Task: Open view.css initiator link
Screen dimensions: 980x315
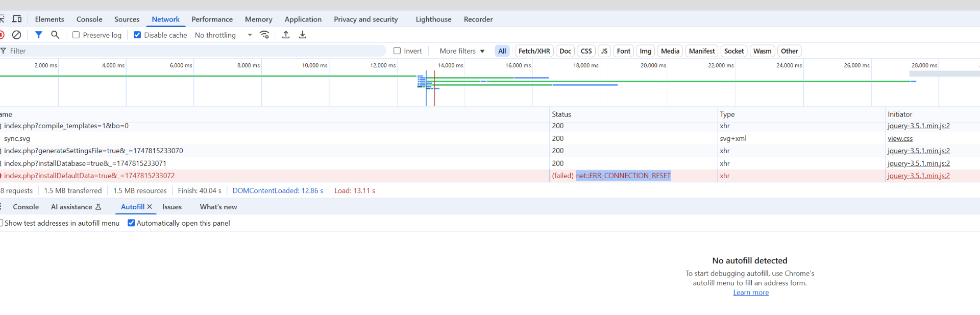Action: click(x=900, y=138)
